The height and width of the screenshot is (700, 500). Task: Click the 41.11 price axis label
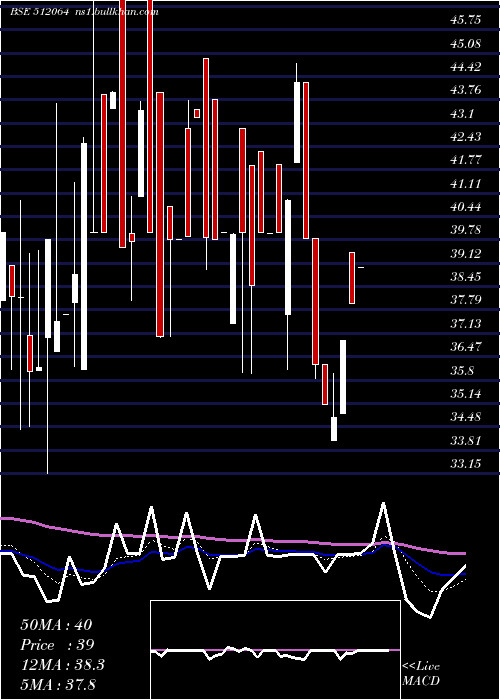[466, 183]
